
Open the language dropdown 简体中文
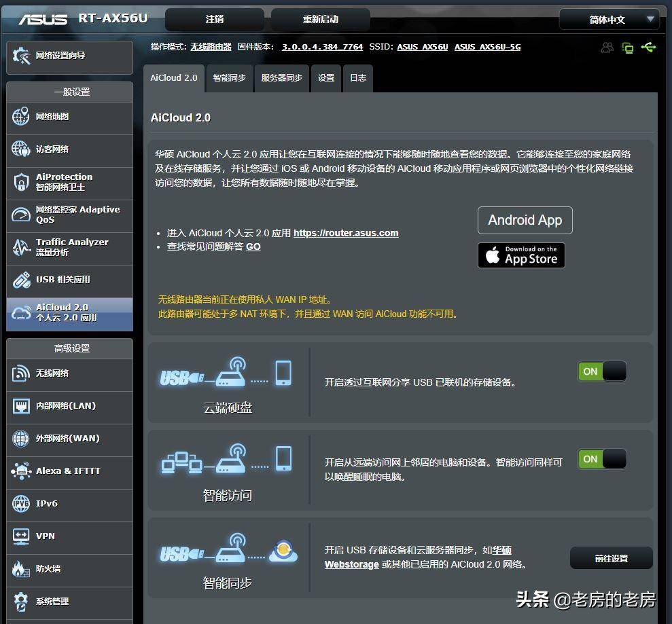click(x=609, y=19)
